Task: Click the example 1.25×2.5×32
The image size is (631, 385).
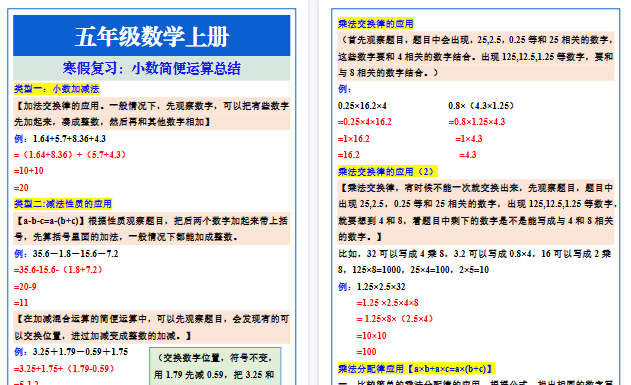Action: coord(381,287)
